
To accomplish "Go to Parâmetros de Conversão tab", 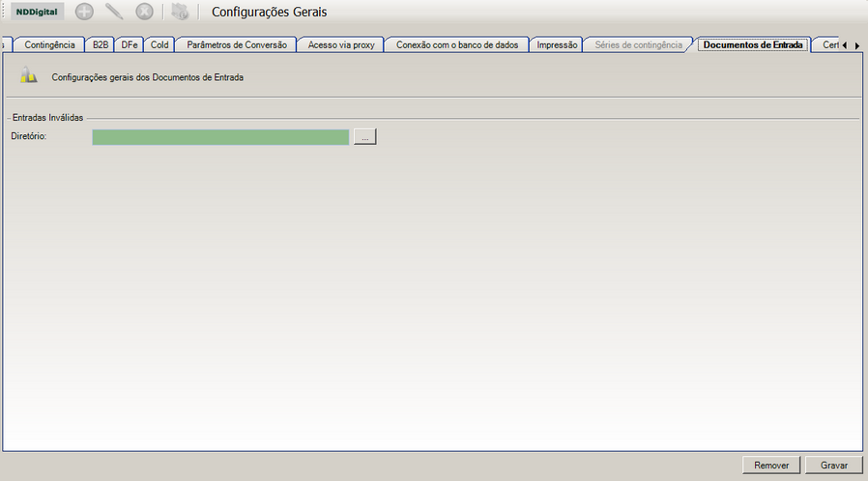I will pos(237,44).
